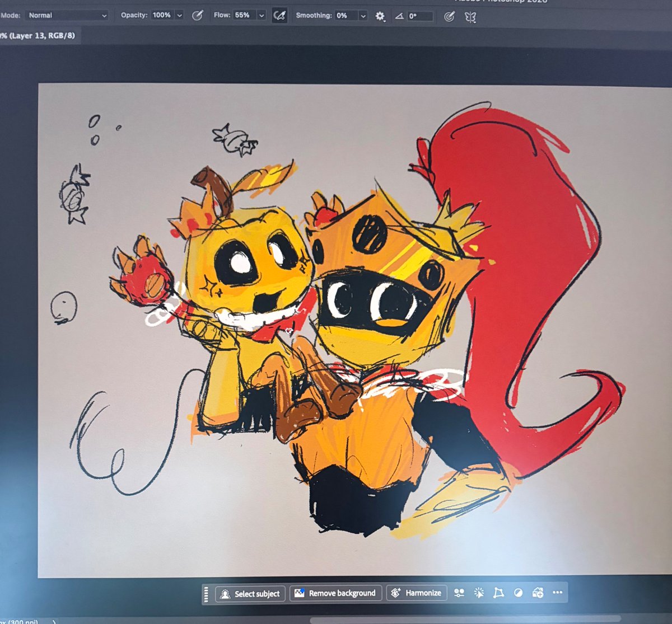The image size is (672, 624).
Task: Open the blending Mode dropdown showing Normal
Action: (x=67, y=16)
